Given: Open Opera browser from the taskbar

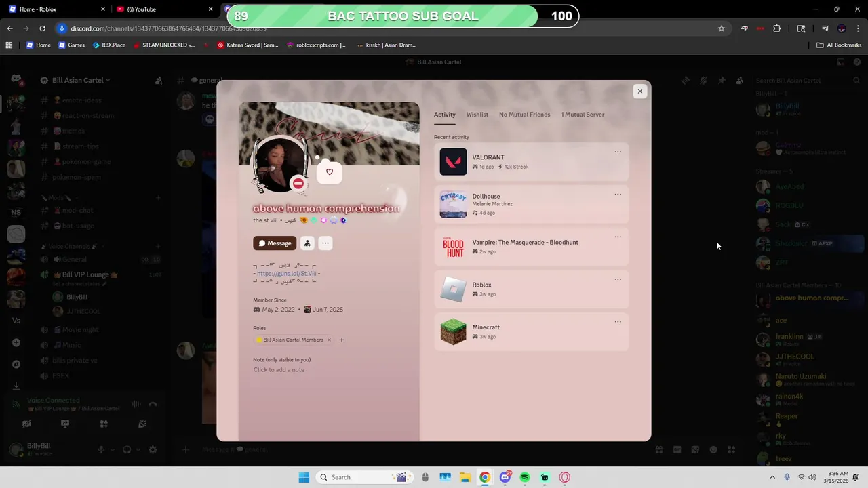Looking at the screenshot, I should (x=565, y=477).
